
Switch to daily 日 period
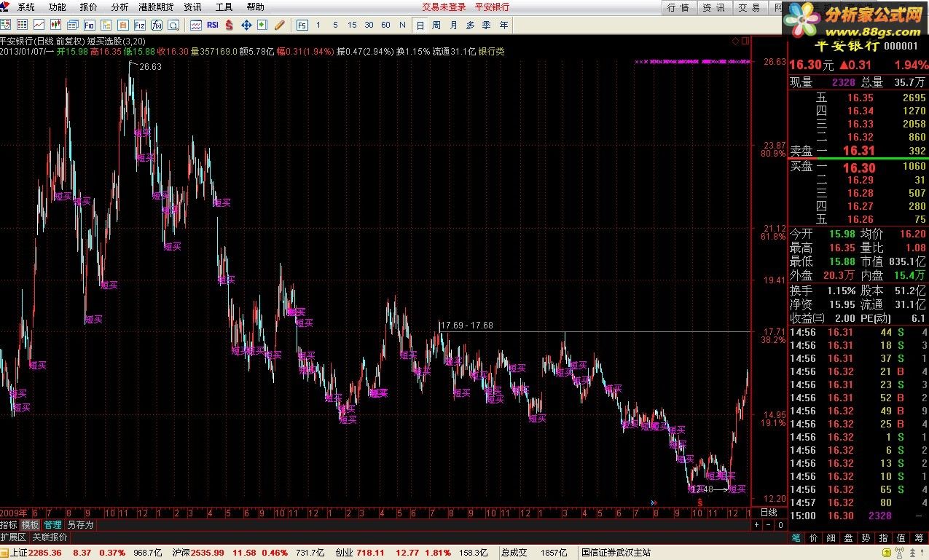pos(420,25)
